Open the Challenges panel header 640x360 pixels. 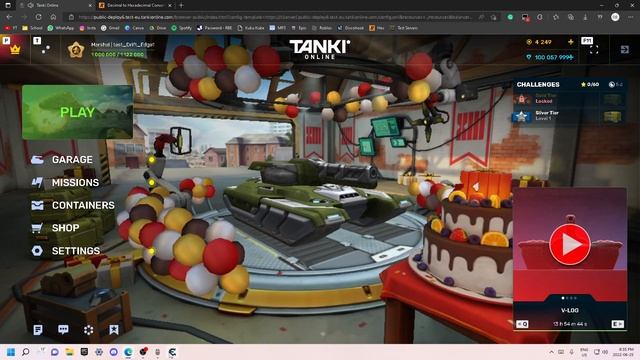click(x=538, y=84)
